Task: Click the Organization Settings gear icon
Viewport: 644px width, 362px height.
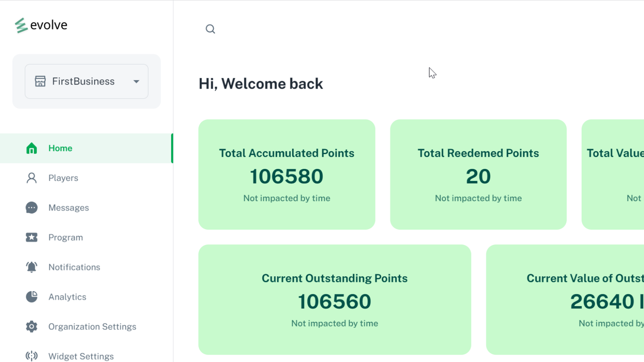Action: (32, 326)
